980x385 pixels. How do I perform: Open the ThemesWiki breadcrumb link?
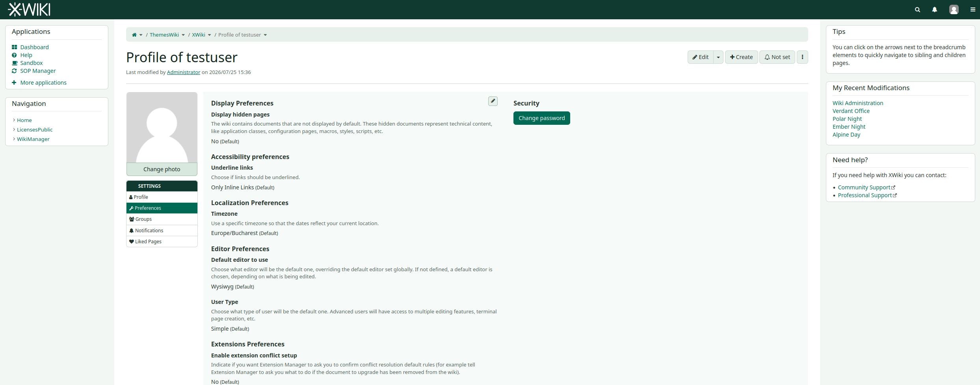164,35
